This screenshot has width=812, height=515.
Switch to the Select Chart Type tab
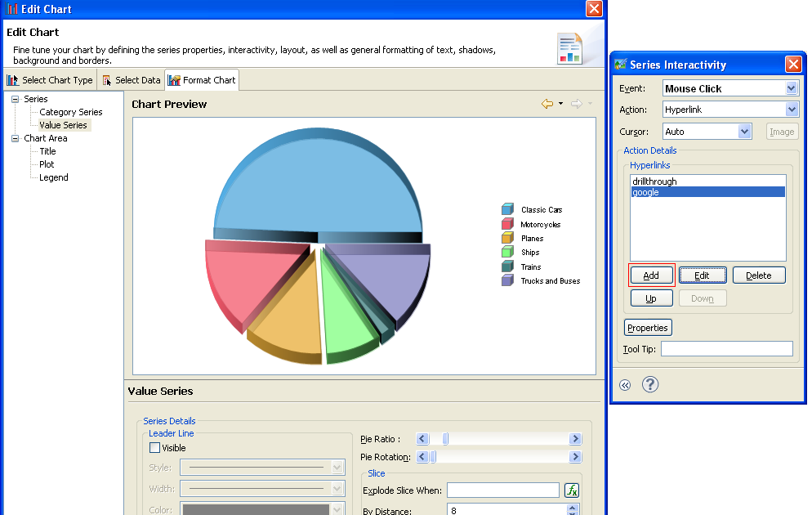click(50, 79)
